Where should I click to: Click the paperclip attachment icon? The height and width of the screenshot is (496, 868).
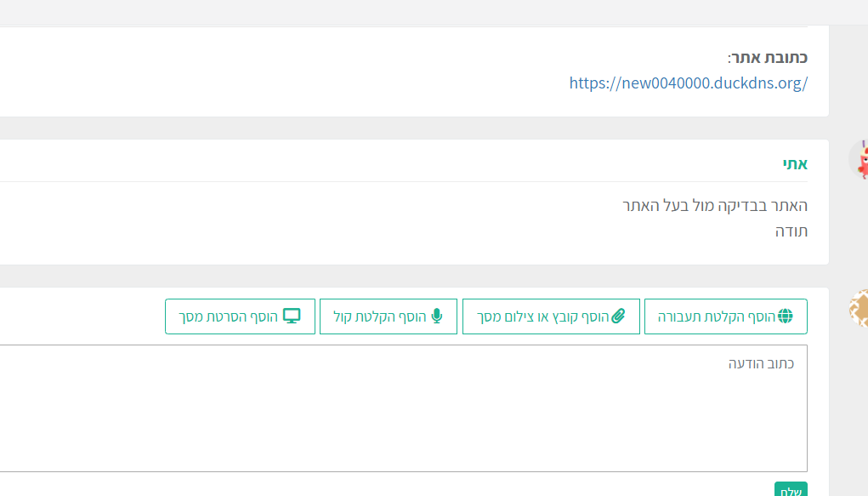click(618, 316)
